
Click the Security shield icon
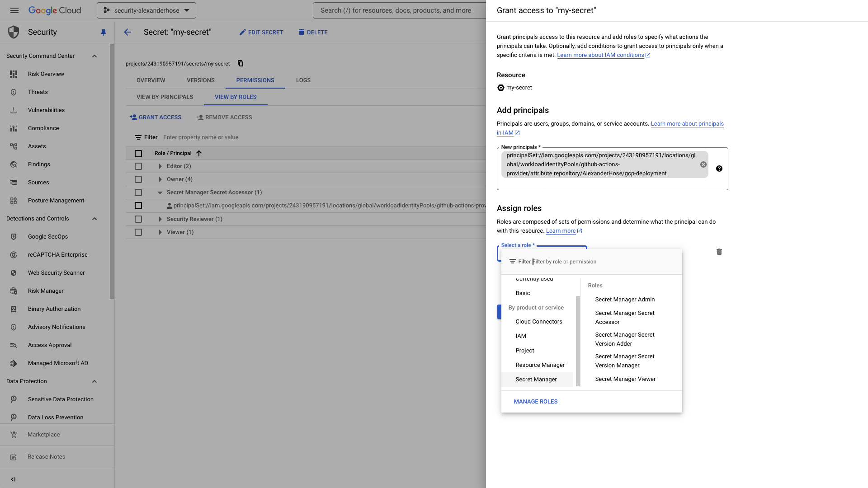tap(13, 32)
